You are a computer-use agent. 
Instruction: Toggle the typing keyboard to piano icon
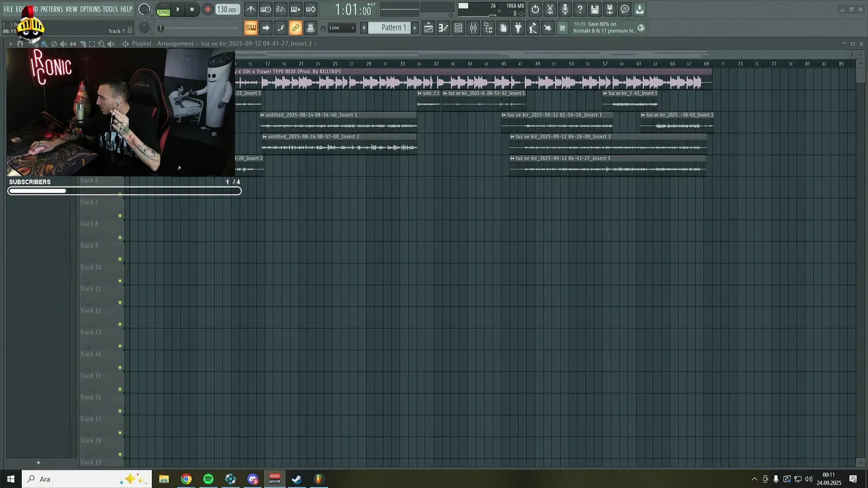(251, 28)
